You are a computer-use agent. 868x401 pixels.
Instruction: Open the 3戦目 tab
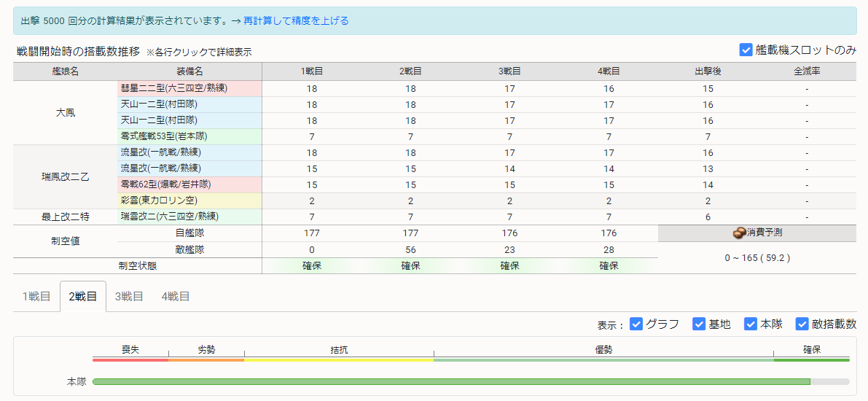(x=129, y=296)
